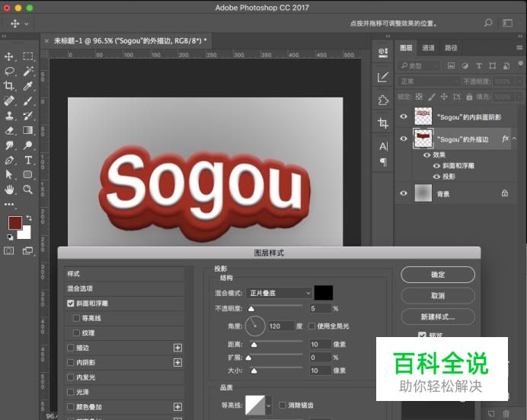The image size is (527, 420).
Task: Add another 颜色叠加 effect with plus button
Action: pyautogui.click(x=177, y=407)
